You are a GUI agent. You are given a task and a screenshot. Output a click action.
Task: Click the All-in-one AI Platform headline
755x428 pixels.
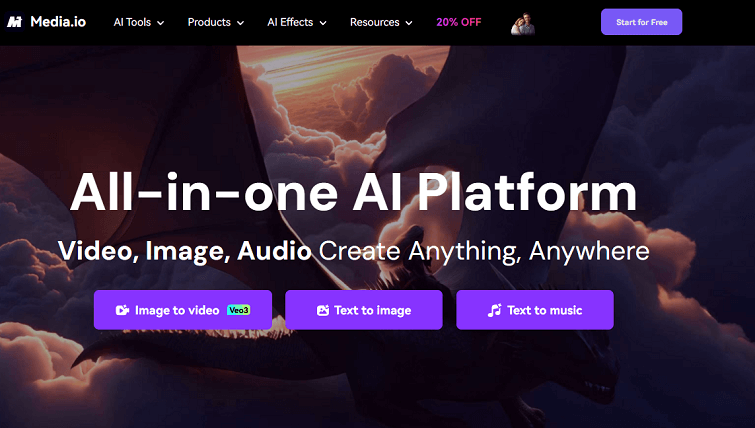tap(353, 193)
